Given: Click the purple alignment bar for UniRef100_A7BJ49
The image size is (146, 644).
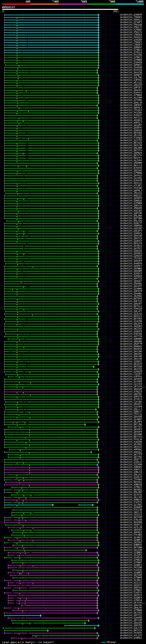Looking at the screenshot, I should pos(51,520).
